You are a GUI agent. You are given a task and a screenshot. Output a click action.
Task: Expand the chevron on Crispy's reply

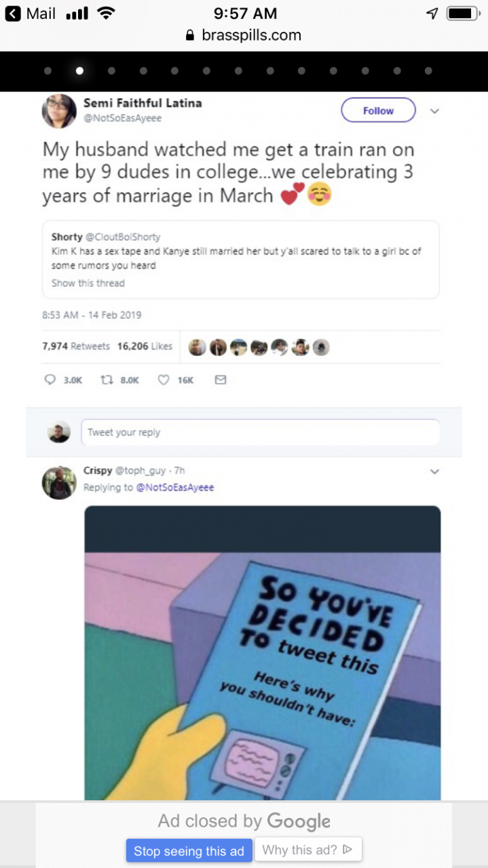click(435, 471)
